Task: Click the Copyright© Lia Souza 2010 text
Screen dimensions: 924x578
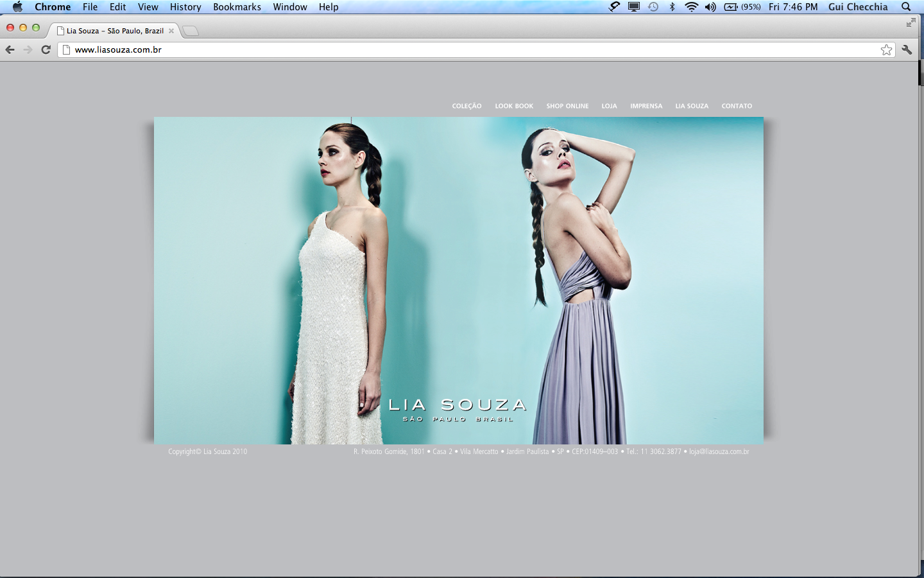Action: tap(207, 451)
